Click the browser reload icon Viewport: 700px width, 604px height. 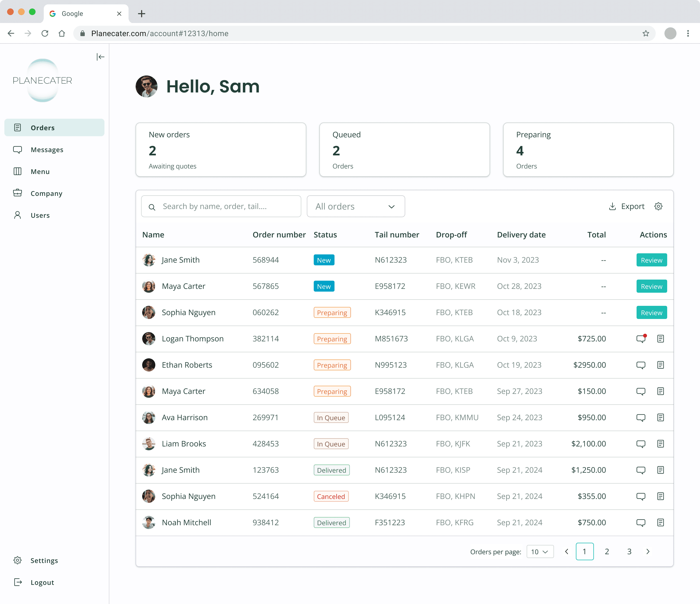(45, 33)
